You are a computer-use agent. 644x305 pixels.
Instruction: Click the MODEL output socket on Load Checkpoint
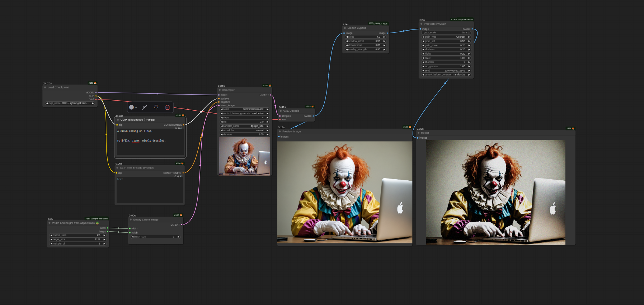coord(96,92)
